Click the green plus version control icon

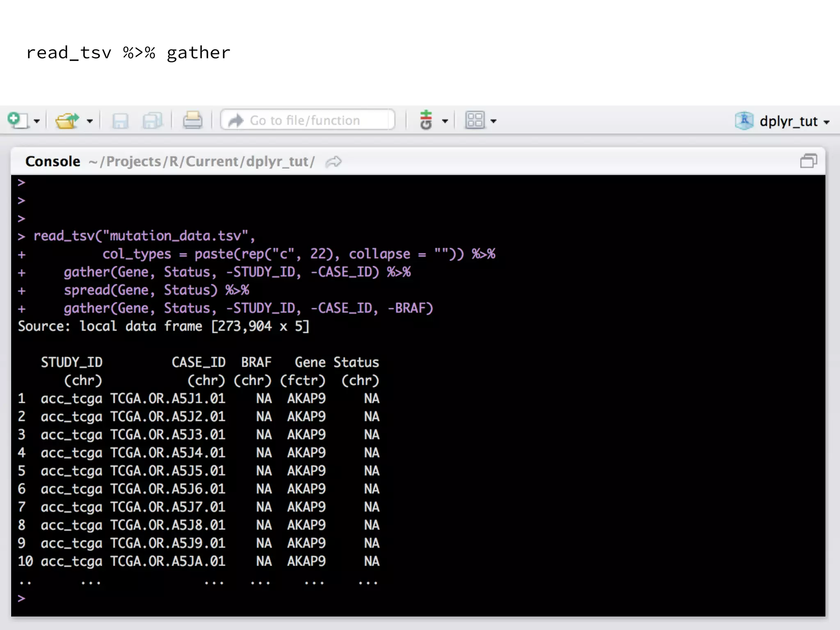pyautogui.click(x=426, y=120)
